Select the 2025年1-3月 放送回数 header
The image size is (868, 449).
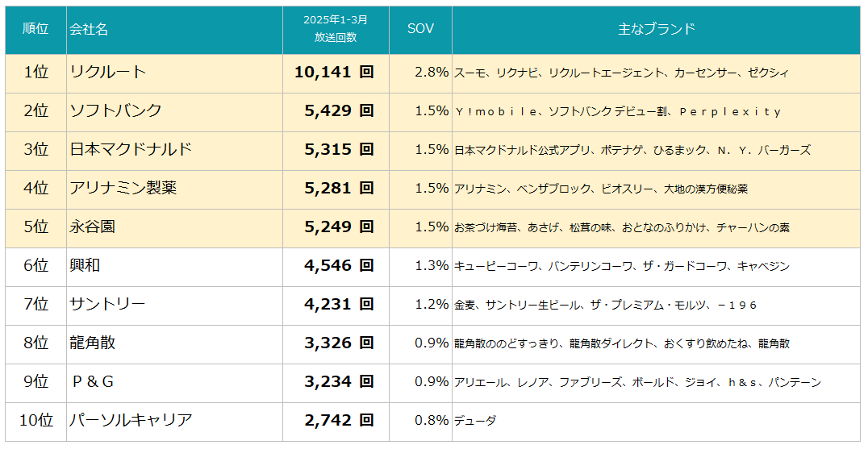coord(336,29)
